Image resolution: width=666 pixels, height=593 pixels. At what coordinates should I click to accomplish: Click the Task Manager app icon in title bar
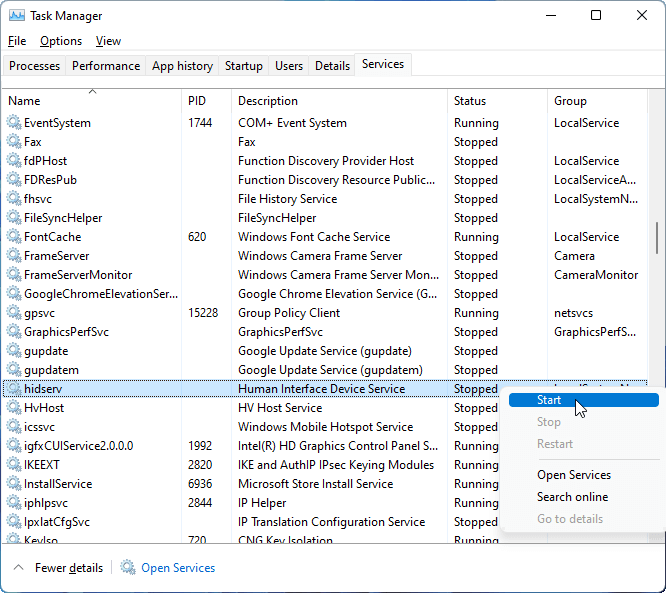click(x=17, y=16)
